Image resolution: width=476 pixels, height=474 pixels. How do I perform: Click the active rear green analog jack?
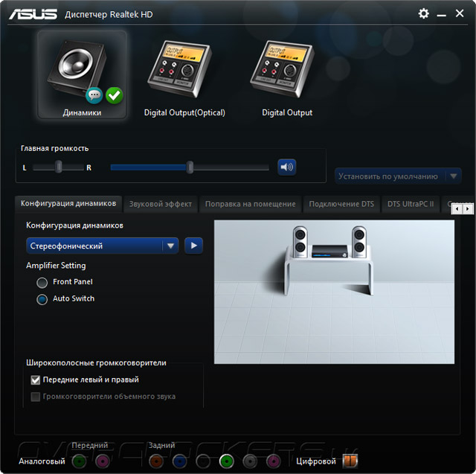pos(226,461)
